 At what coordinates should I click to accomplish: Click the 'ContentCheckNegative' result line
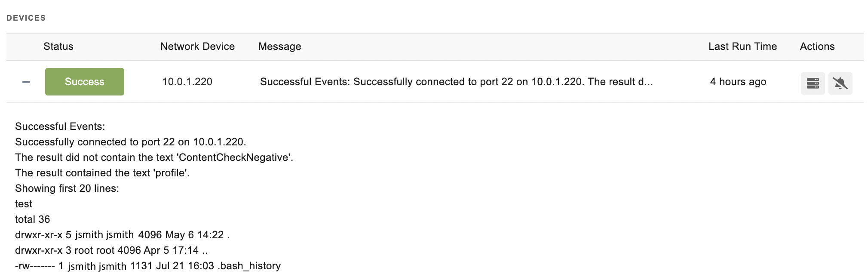(x=154, y=157)
